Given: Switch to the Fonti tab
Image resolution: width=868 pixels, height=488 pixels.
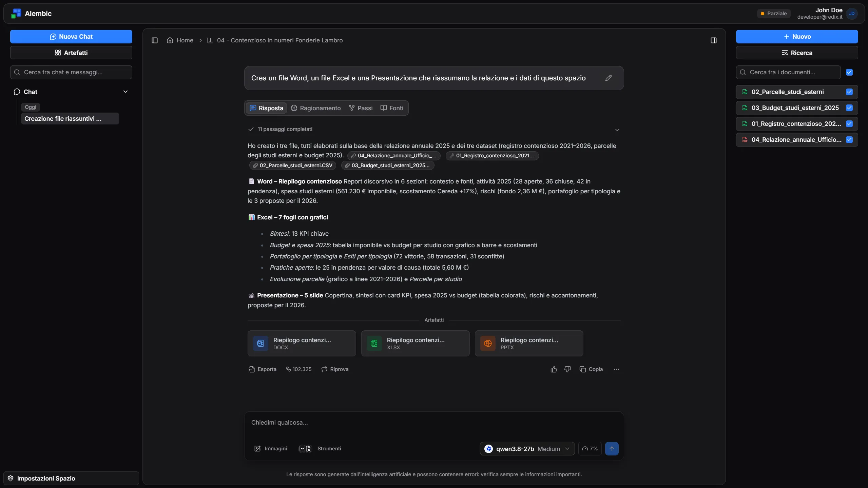Looking at the screenshot, I should pos(392,108).
